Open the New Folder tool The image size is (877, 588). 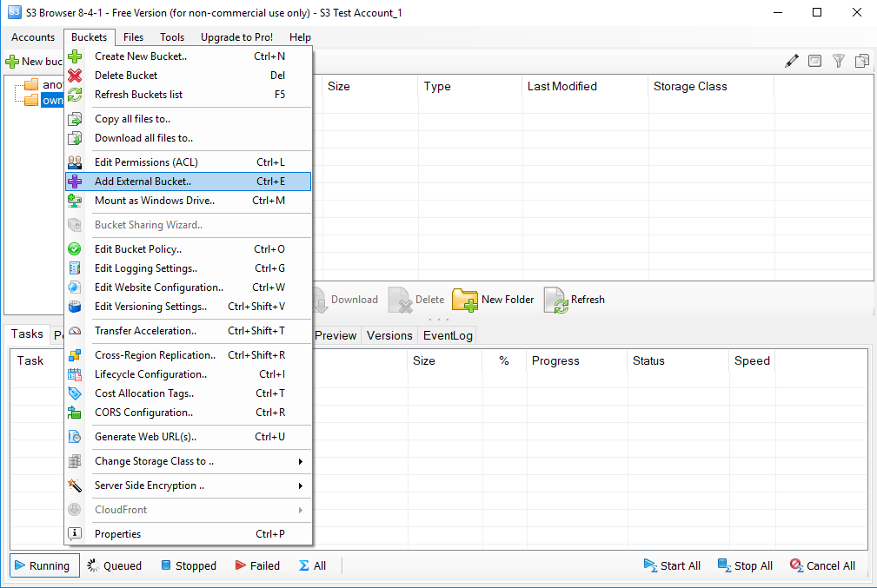491,300
